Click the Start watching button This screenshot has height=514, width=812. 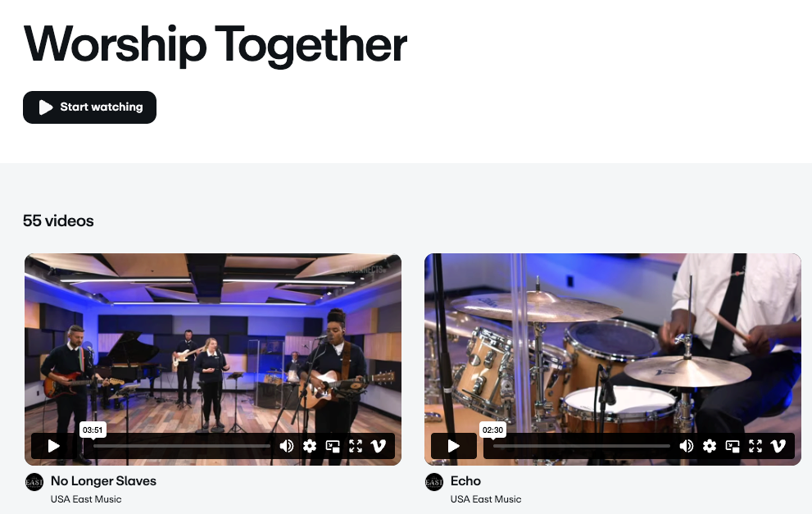[89, 107]
